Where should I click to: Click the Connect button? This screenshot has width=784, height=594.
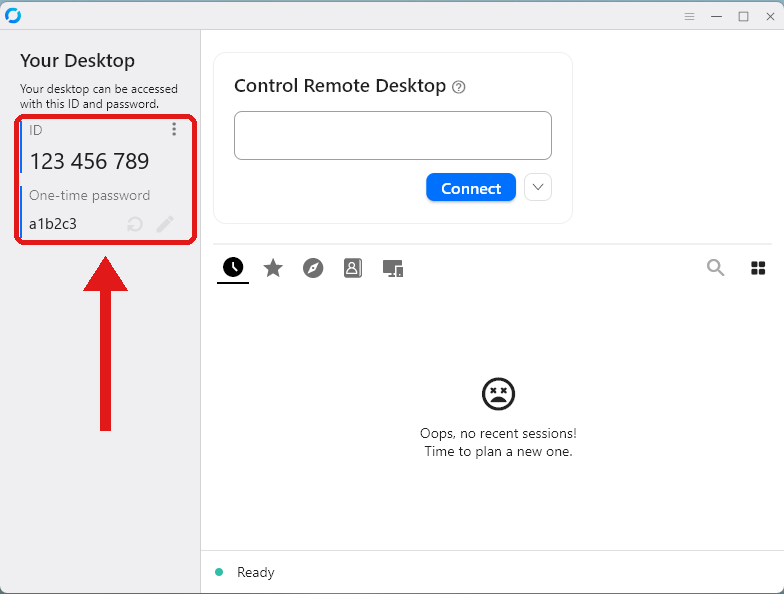[470, 188]
